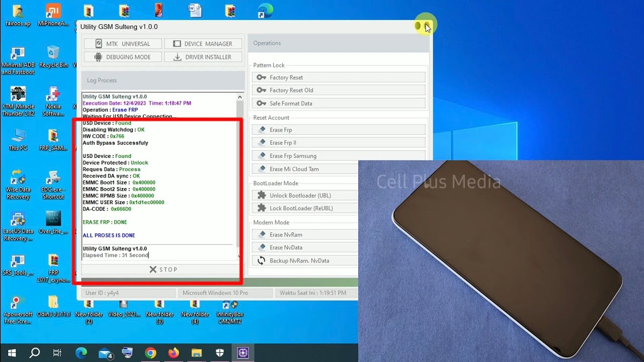Screen dimensions: 644x362
Task: Open the Over_the_ desktop file
Action: point(53,223)
